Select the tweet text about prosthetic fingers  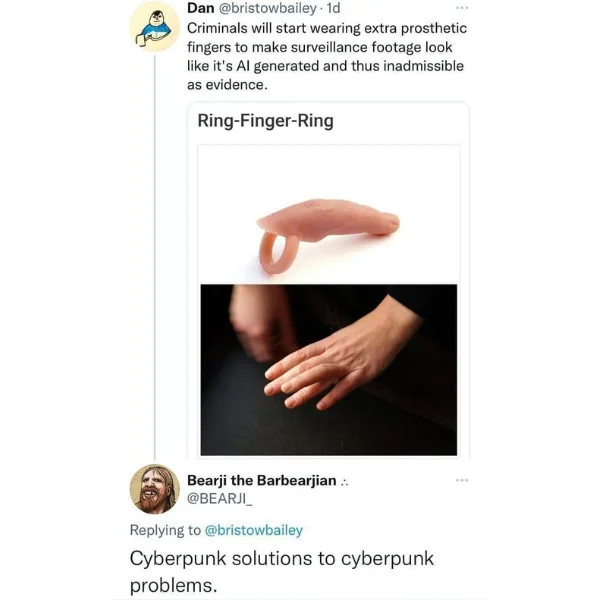pos(327,56)
